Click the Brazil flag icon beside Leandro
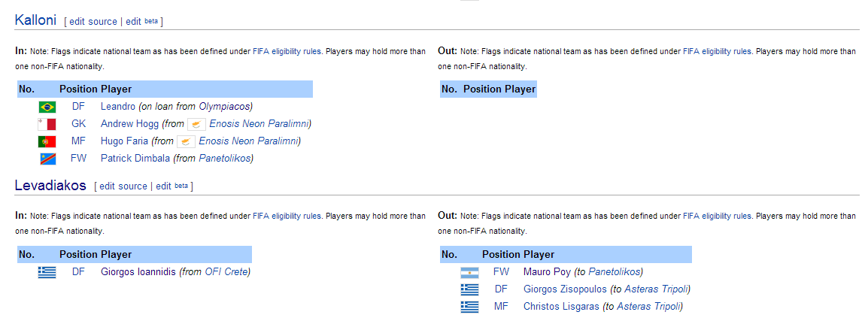This screenshot has width=868, height=324. tap(47, 107)
